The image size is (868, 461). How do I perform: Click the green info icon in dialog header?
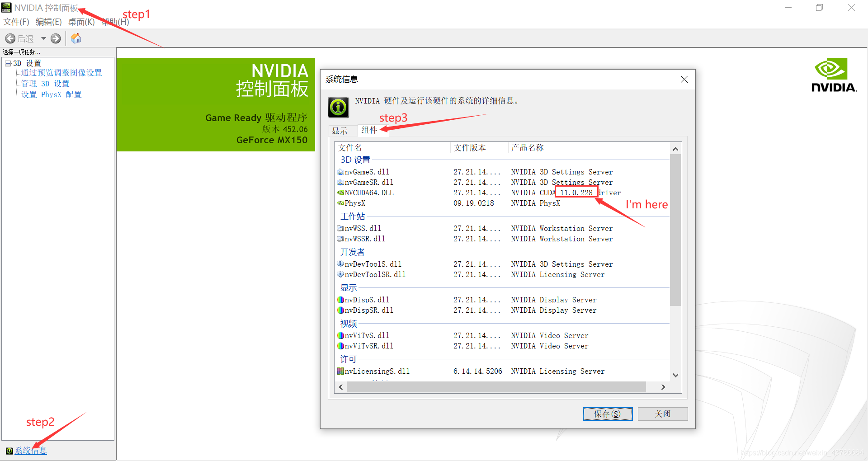[x=338, y=108]
